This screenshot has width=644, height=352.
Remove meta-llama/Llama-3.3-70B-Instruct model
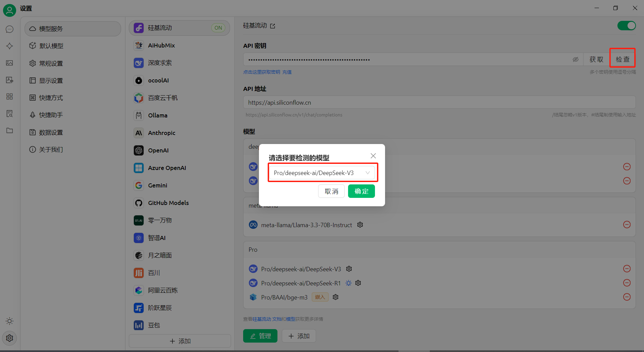pos(627,224)
